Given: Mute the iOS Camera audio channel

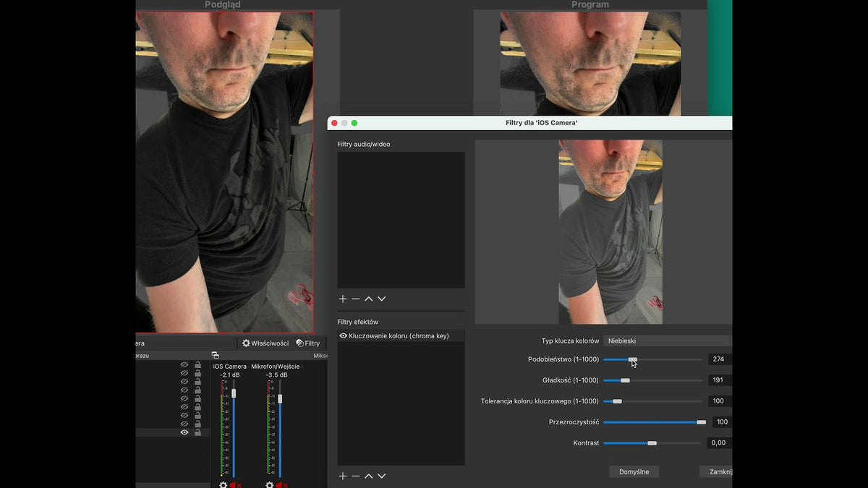Looking at the screenshot, I should click(x=234, y=485).
